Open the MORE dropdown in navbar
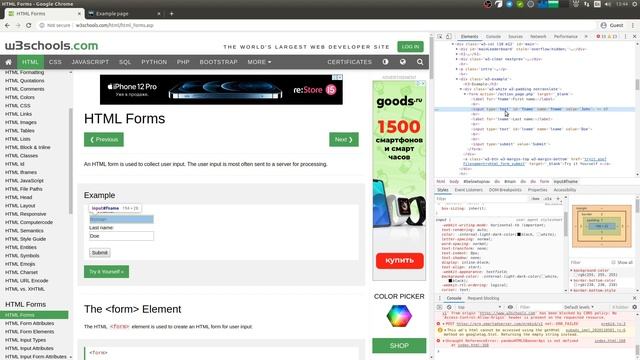The height and width of the screenshot is (360, 640). pos(259,62)
